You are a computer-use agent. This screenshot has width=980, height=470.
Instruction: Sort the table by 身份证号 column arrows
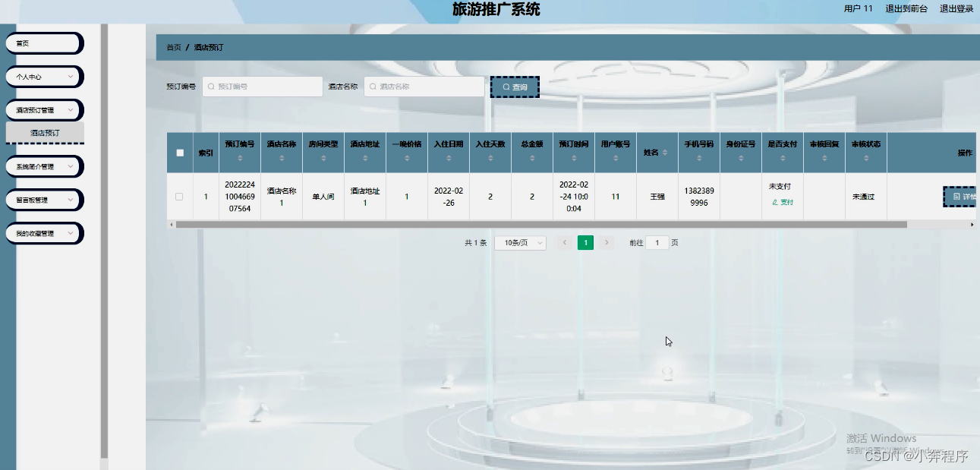[741, 158]
